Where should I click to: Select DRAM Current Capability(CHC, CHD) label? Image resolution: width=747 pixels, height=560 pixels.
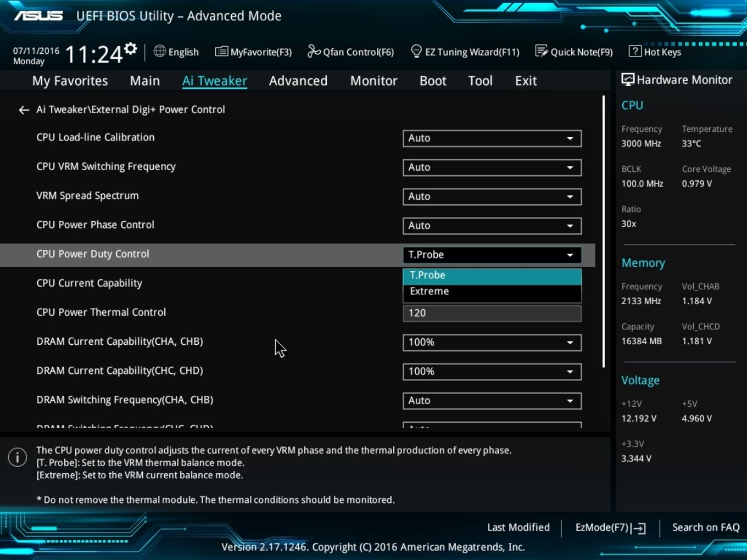point(120,371)
